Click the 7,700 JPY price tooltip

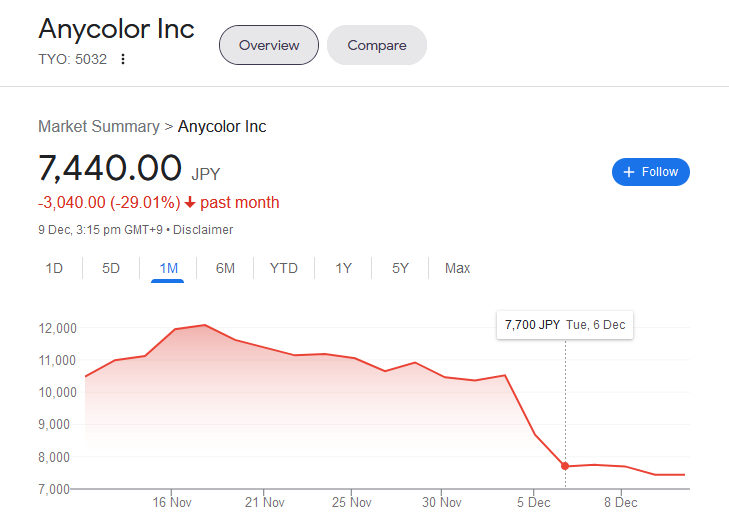(565, 324)
